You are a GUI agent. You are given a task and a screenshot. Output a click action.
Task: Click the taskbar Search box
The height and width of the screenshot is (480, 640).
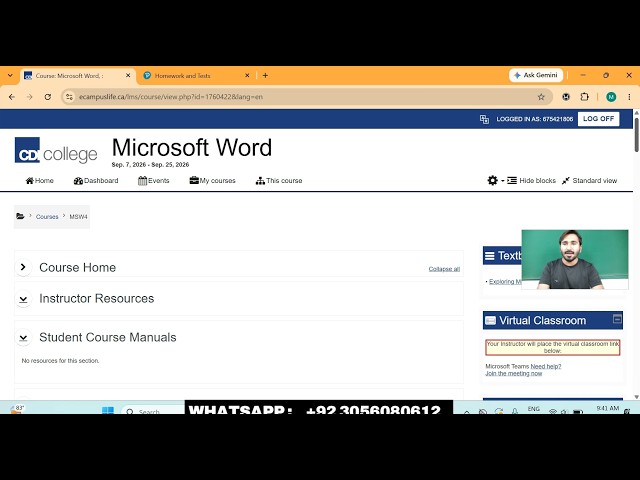pos(153,411)
